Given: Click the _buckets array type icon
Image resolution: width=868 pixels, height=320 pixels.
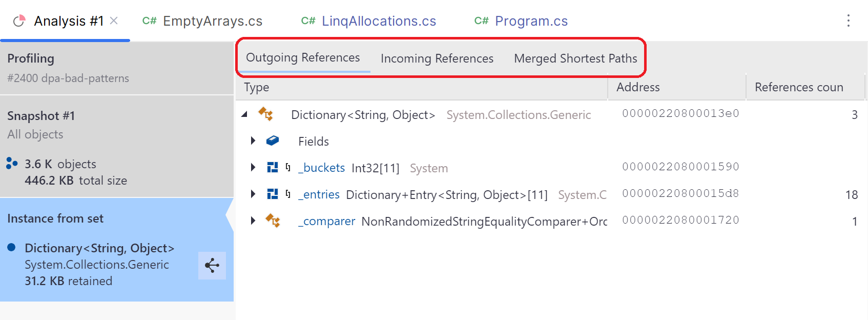Looking at the screenshot, I should pyautogui.click(x=273, y=167).
